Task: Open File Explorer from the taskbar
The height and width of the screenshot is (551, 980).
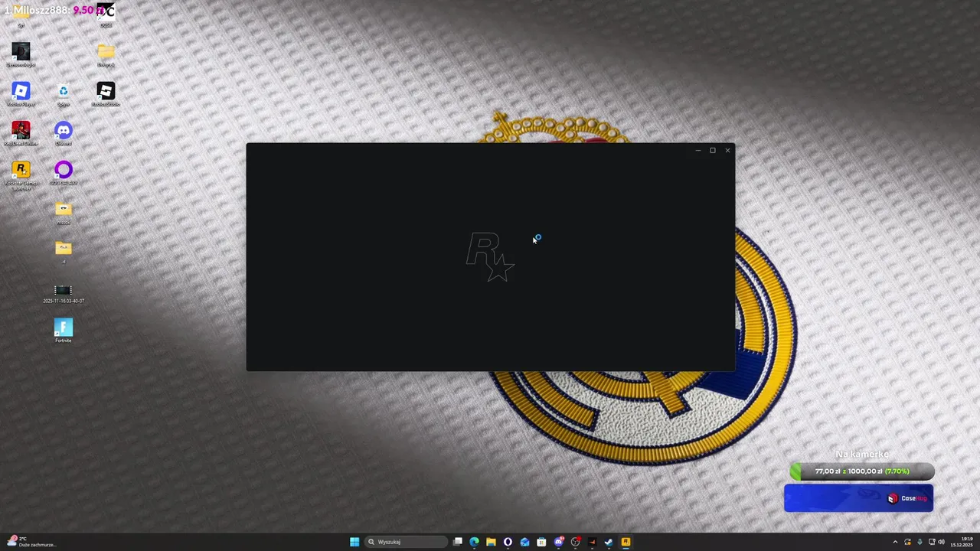Action: click(491, 542)
